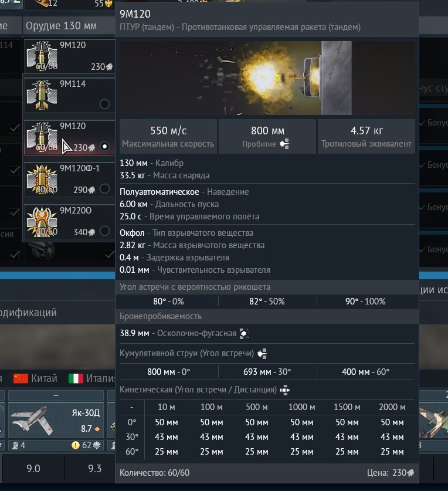Choose the 9М220О radio button
Image resolution: width=448 pixels, height=491 pixels.
point(104,231)
